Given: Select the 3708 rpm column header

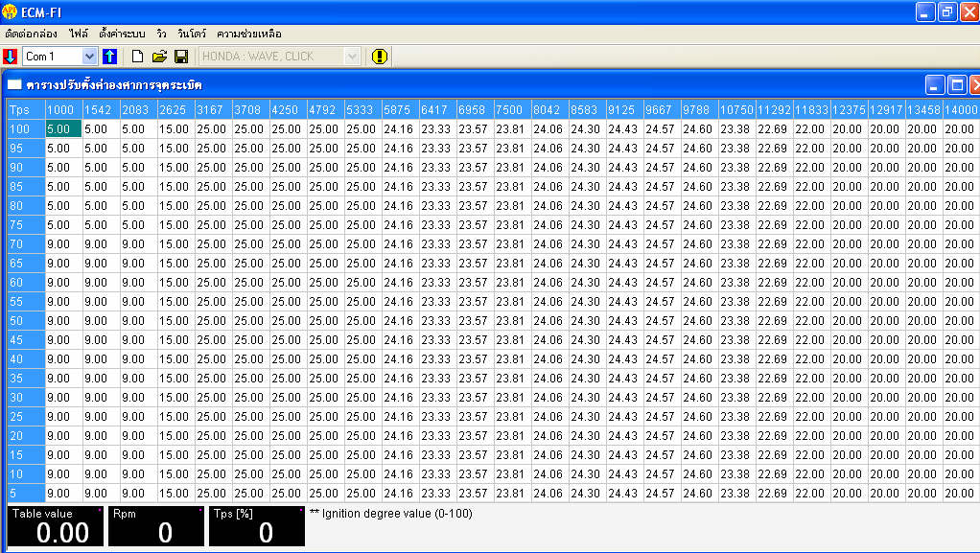Looking at the screenshot, I should 250,109.
